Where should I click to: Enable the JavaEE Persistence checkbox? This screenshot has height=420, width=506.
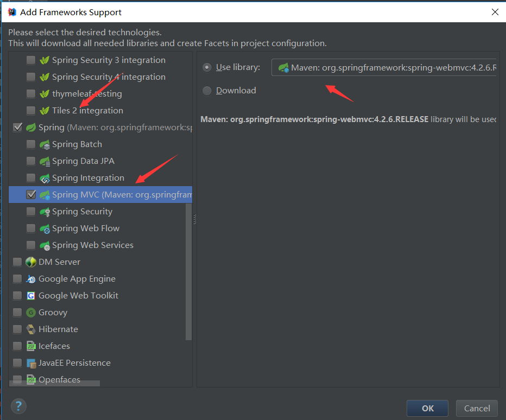tap(17, 363)
